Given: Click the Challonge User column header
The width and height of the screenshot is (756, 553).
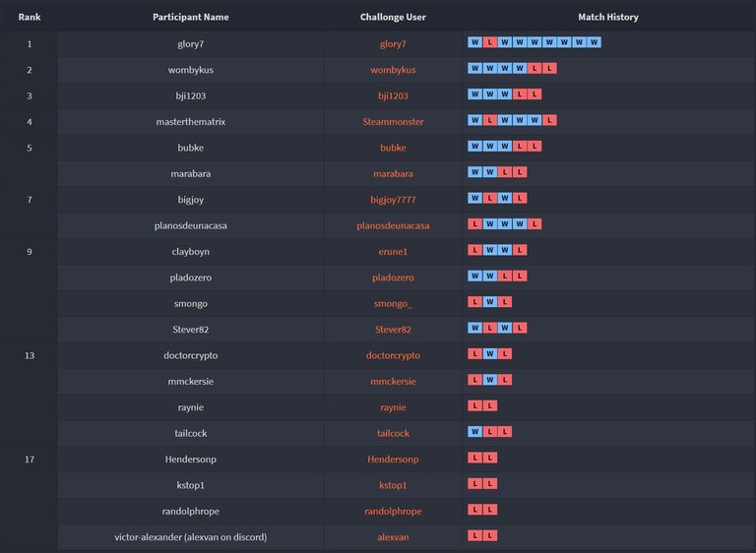Looking at the screenshot, I should 393,17.
